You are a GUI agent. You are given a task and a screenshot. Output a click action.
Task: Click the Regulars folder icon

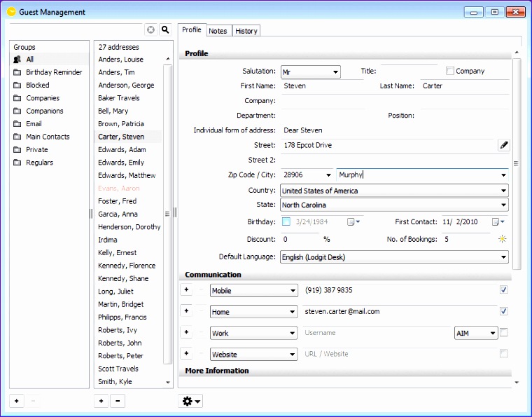(x=17, y=163)
